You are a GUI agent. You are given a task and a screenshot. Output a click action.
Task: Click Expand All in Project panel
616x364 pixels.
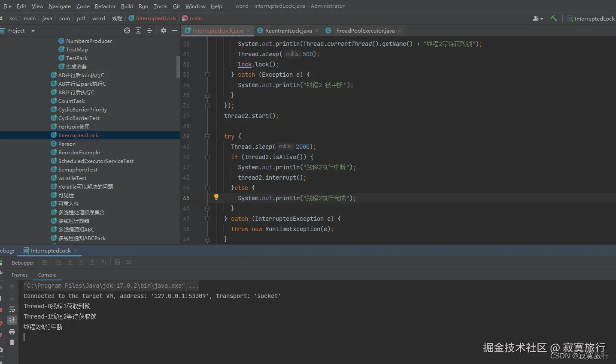[x=138, y=30]
